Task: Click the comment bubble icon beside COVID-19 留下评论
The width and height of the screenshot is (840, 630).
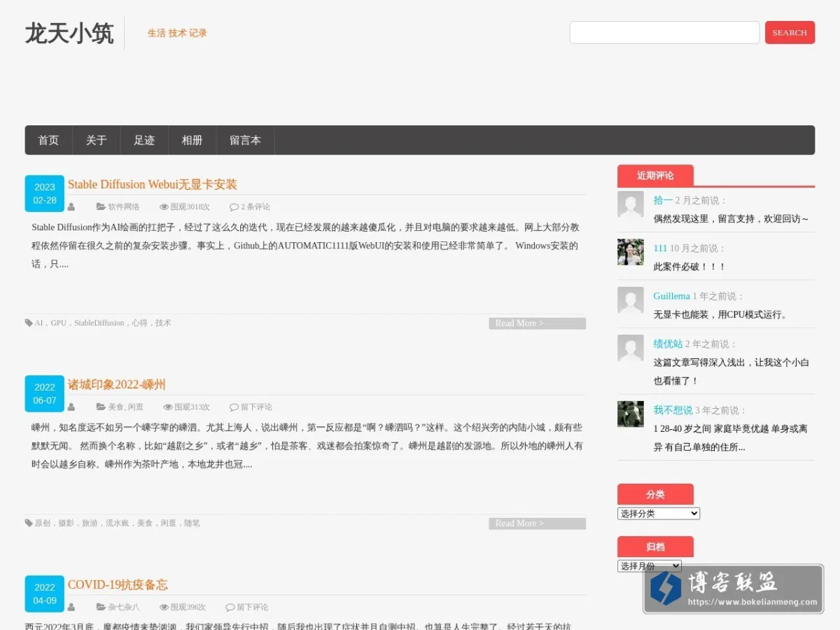Action: (230, 608)
